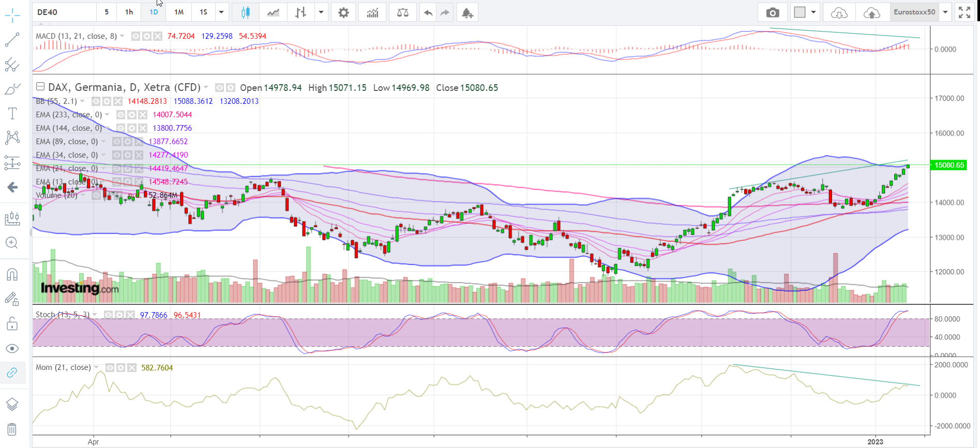Switch to line chart type
The height and width of the screenshot is (448, 980).
(x=273, y=12)
